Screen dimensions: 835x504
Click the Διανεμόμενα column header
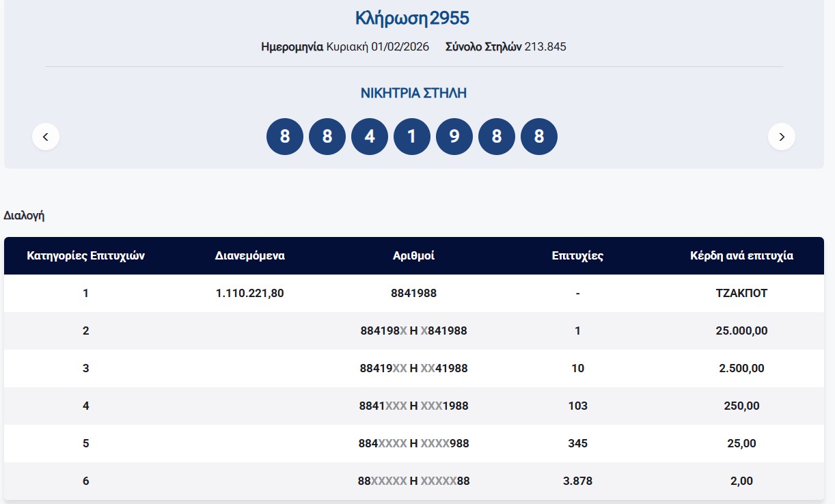click(x=249, y=256)
